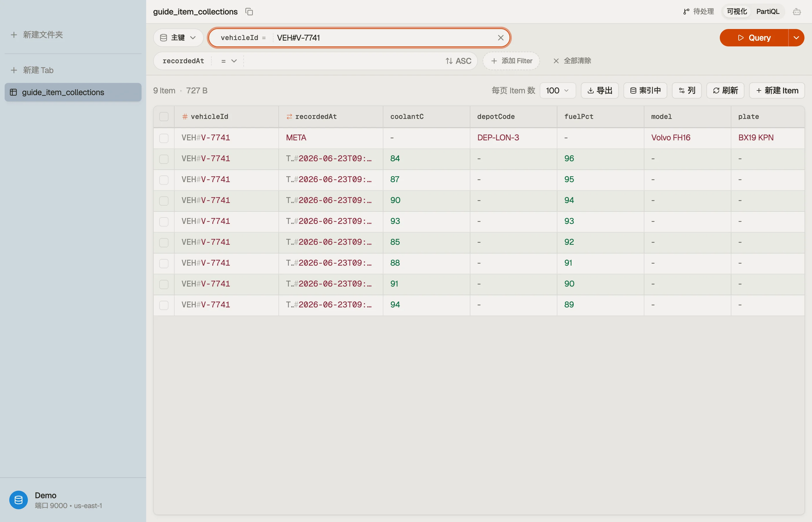Toggle ASC sort order icon
This screenshot has height=522, width=812.
[x=449, y=61]
